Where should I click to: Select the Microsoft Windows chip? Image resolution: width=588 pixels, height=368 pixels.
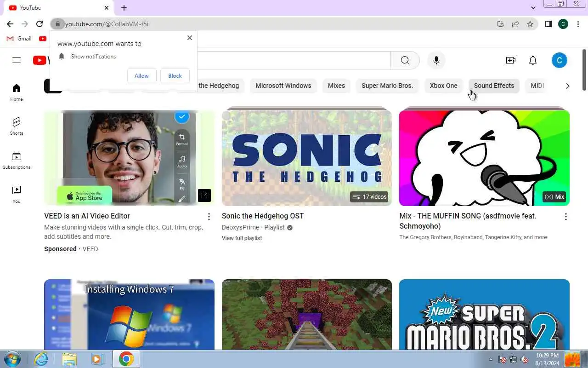click(283, 86)
